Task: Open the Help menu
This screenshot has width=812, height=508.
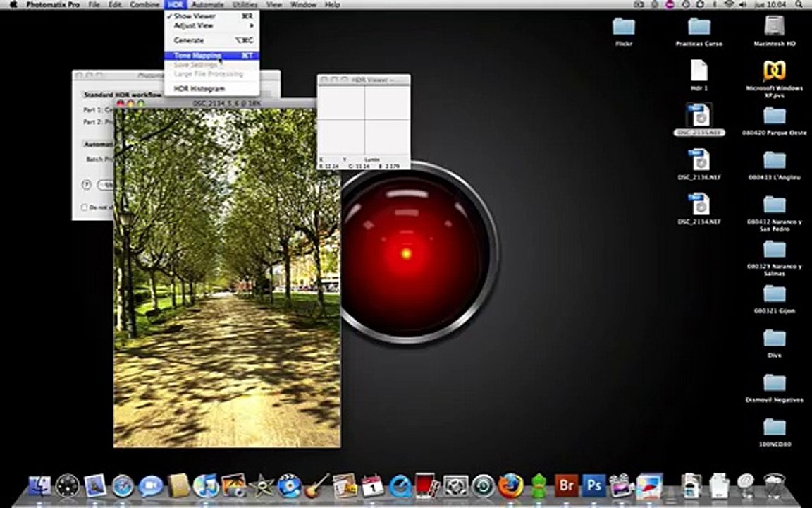Action: coord(332,5)
